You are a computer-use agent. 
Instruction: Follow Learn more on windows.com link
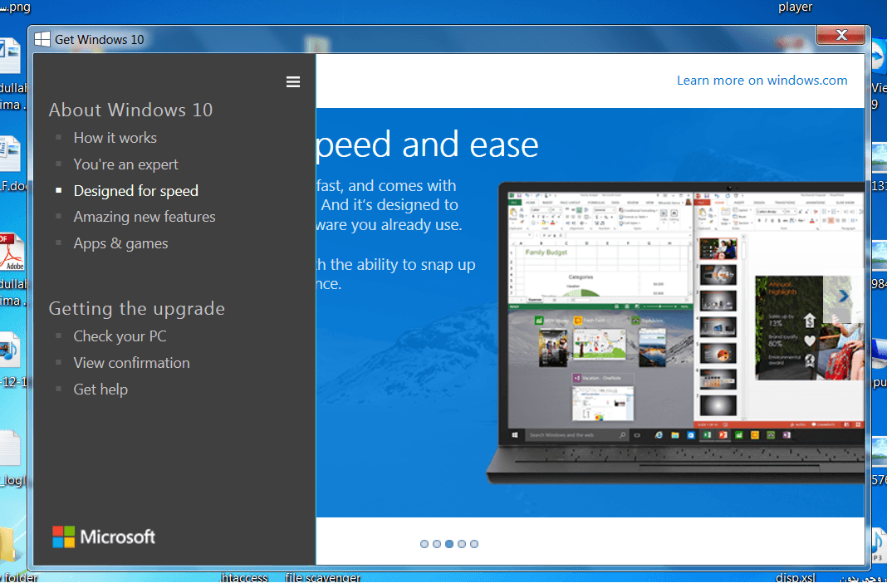762,81
